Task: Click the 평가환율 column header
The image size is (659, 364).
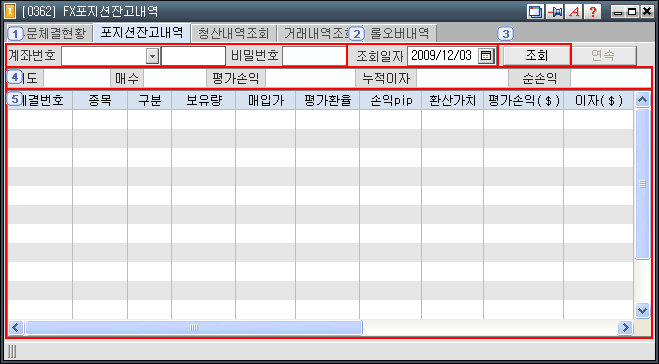Action: click(x=327, y=100)
